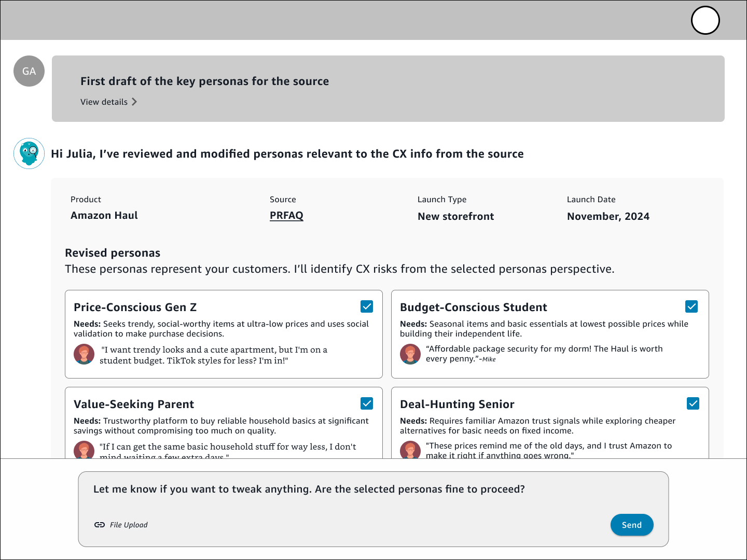Deselect the Value-Seeking Parent checkbox

pyautogui.click(x=367, y=403)
